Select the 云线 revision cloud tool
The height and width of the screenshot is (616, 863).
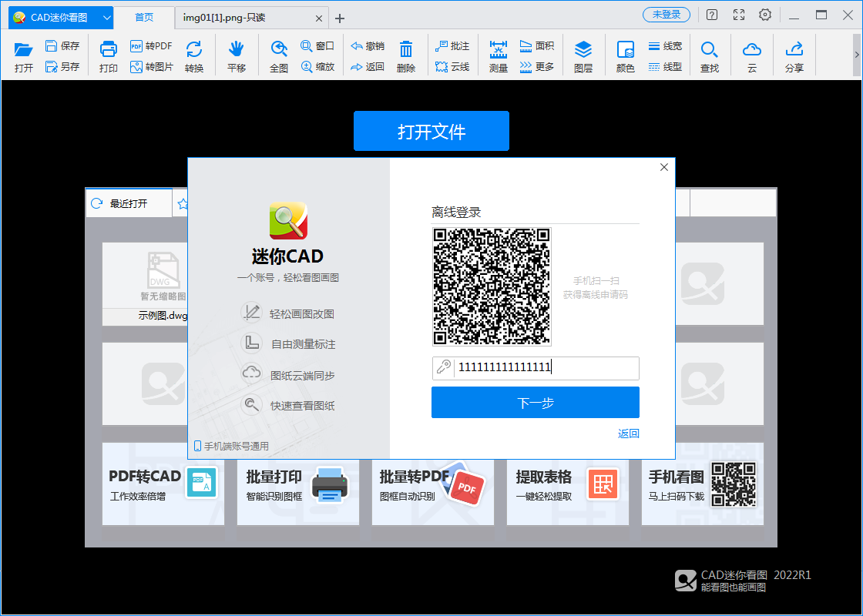(x=452, y=66)
